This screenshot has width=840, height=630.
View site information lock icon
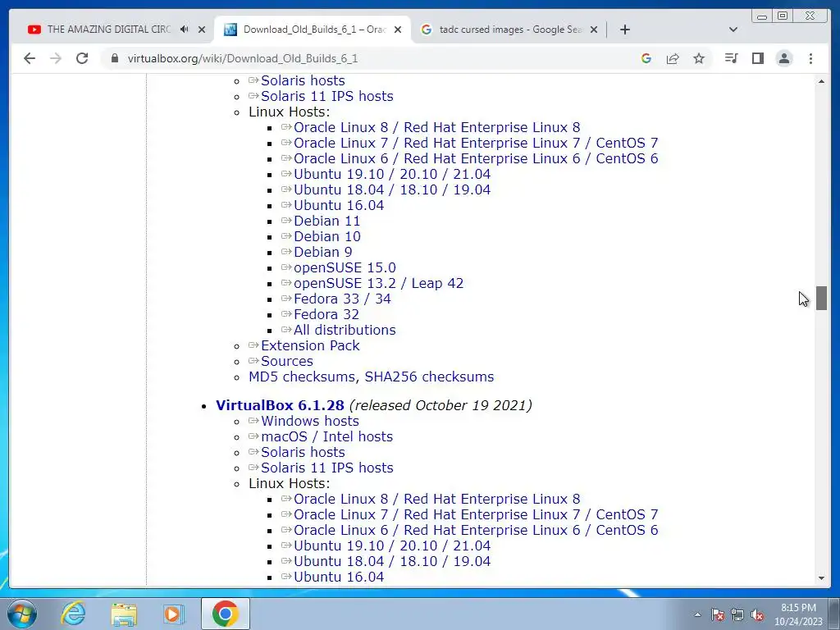(115, 58)
